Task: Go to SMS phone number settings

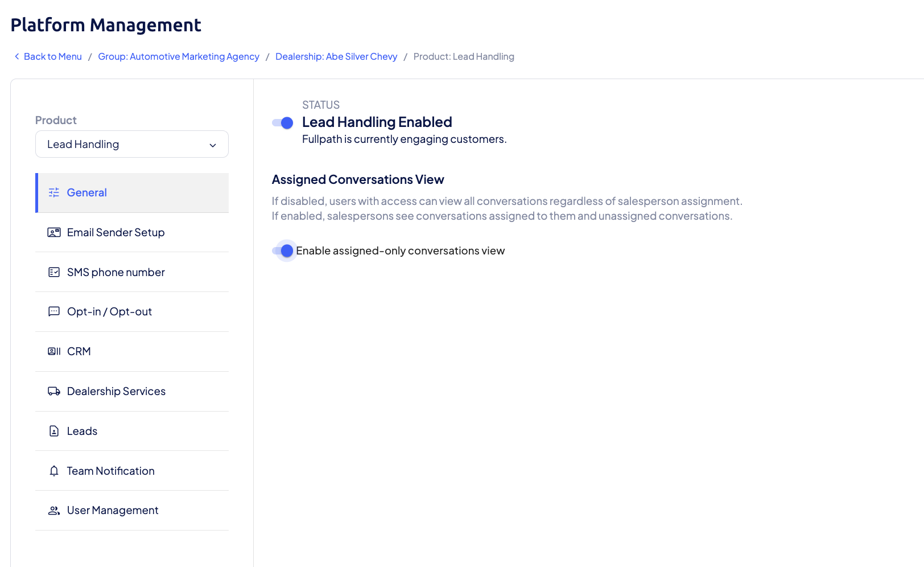Action: 132,272
